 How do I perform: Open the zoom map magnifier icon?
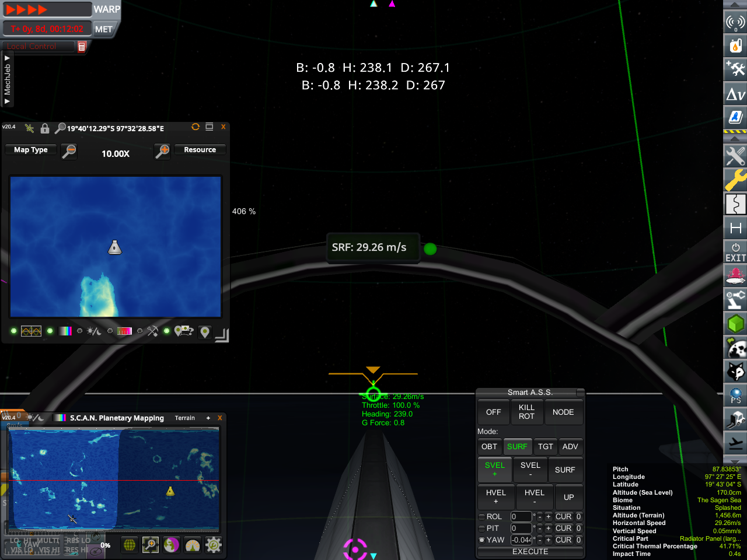(151, 545)
